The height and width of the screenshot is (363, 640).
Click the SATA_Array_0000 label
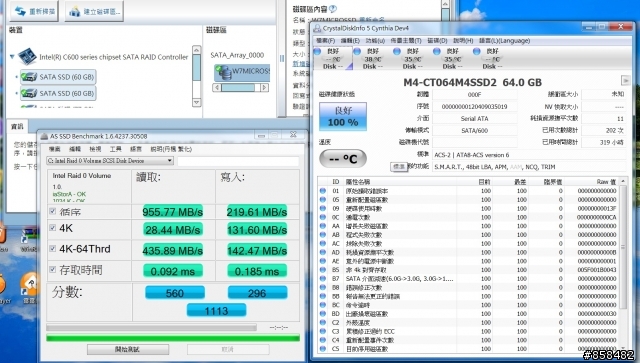pyautogui.click(x=237, y=55)
